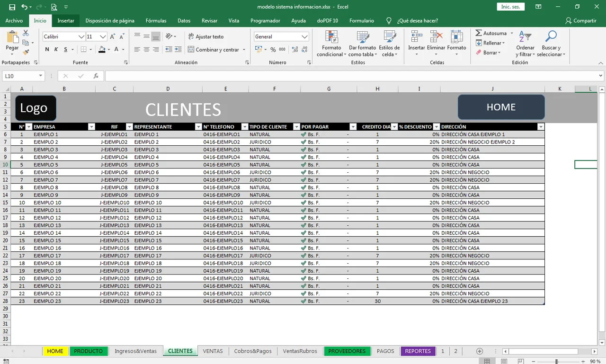Open the Datos ribbon tab

coord(184,21)
